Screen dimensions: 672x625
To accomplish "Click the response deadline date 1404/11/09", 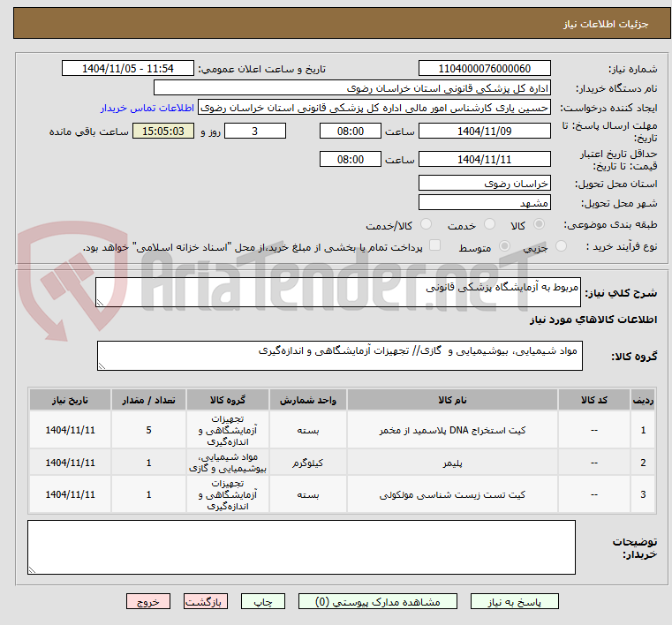I will pos(484,131).
